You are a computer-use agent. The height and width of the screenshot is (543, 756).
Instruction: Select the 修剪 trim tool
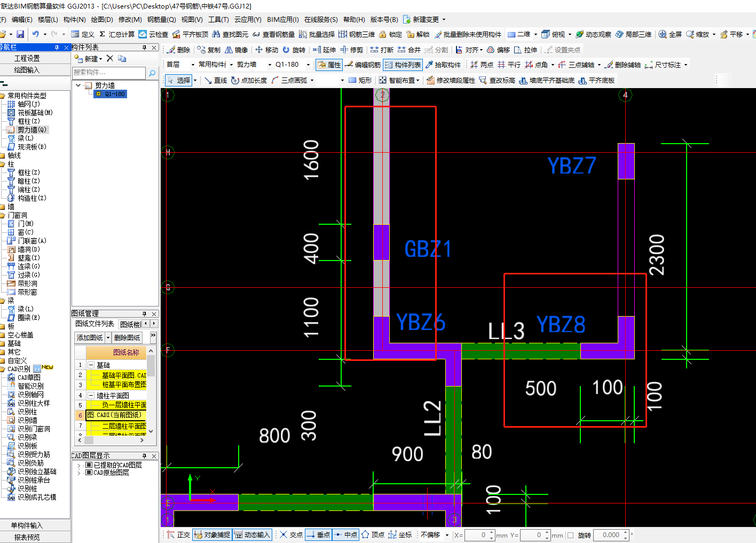click(x=351, y=50)
